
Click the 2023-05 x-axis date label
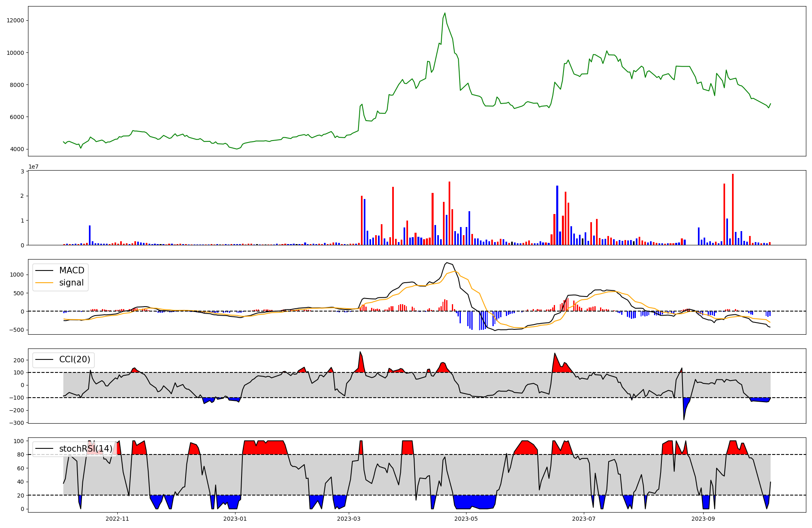(x=466, y=519)
